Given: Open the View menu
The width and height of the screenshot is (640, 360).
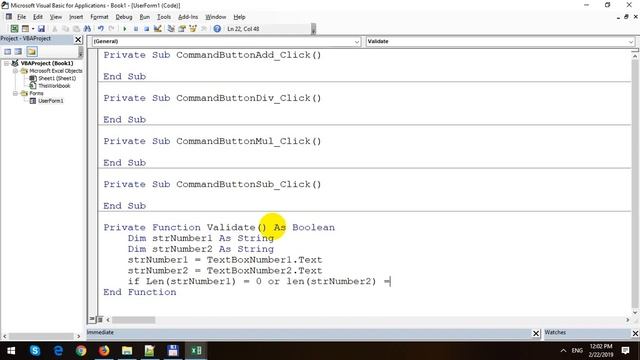Looking at the screenshot, I should tap(56, 17).
